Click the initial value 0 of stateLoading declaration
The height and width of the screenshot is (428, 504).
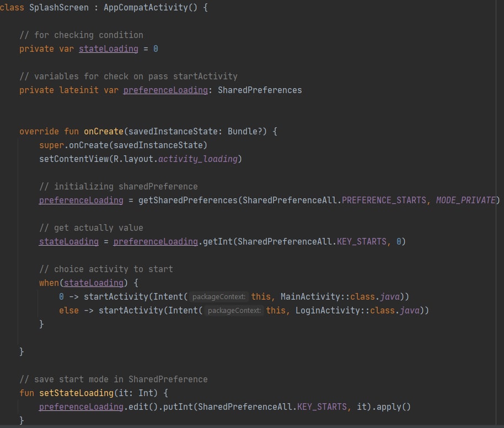[x=156, y=49]
